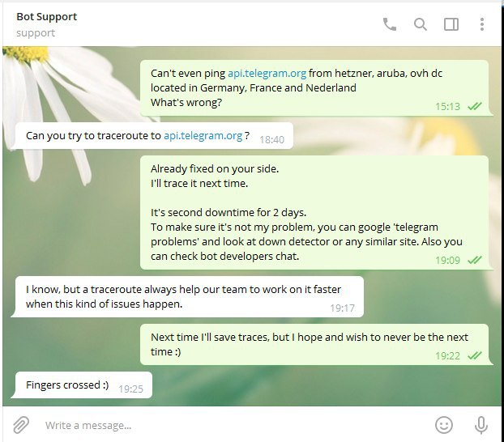Screen dimensions: 504x442
Task: Click the 'support' subtitle under the chat name
Action: [36, 32]
